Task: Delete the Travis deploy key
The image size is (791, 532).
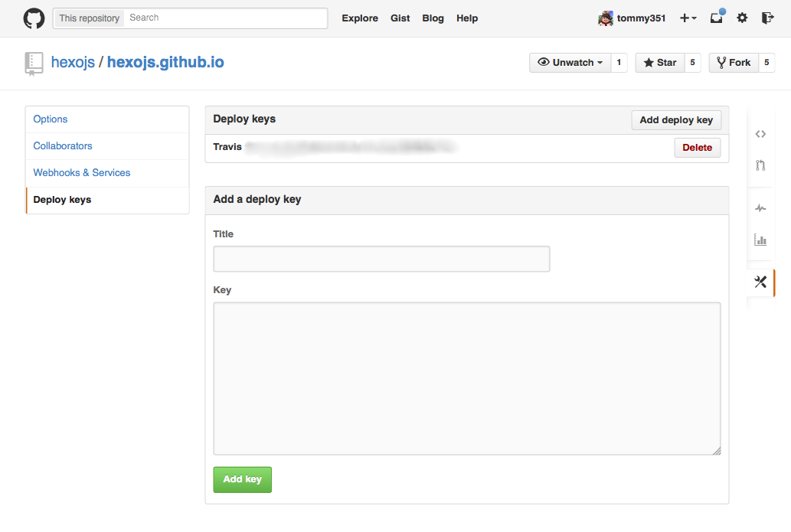Action: (697, 148)
